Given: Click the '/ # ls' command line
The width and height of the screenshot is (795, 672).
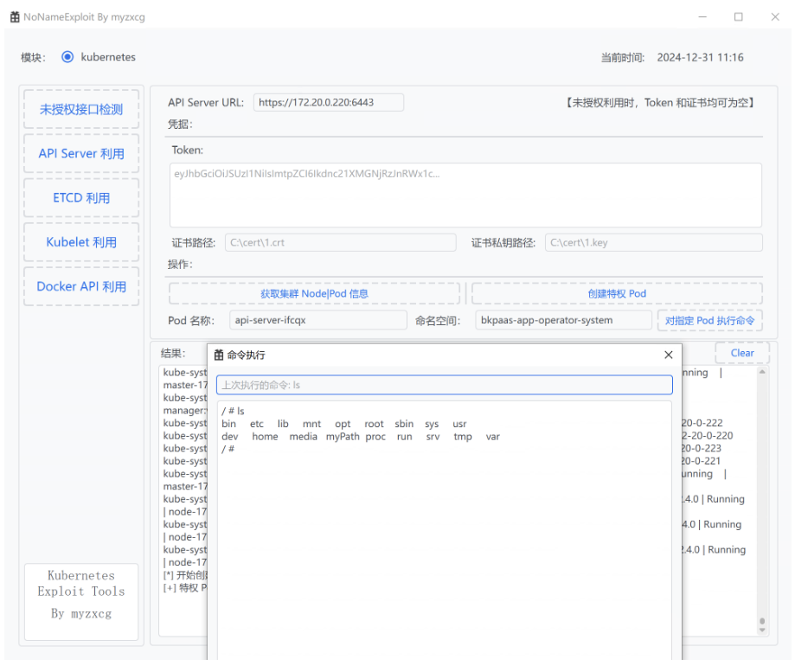Looking at the screenshot, I should (233, 411).
